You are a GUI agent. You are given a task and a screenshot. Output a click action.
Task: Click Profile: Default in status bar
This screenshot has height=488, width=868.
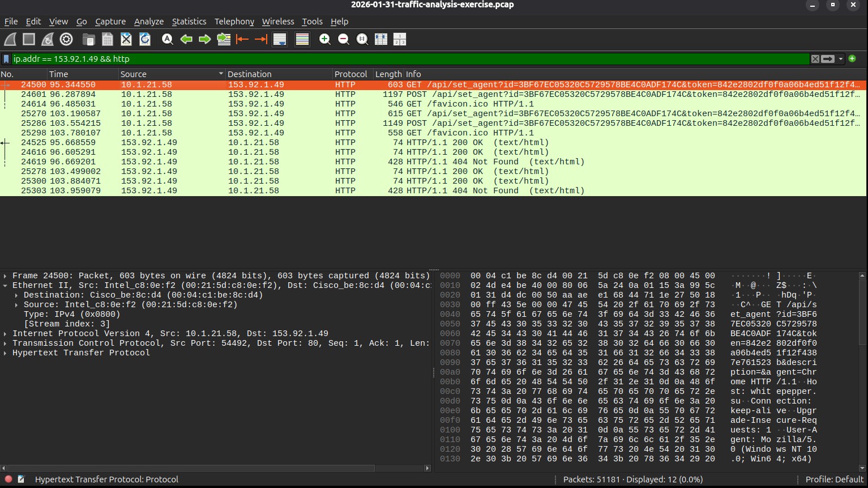[x=835, y=479]
